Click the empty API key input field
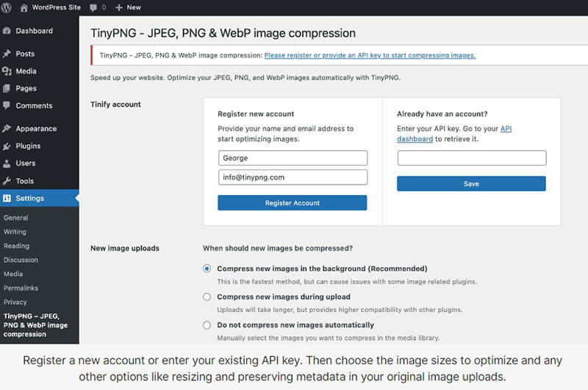This screenshot has width=588, height=390. [471, 157]
